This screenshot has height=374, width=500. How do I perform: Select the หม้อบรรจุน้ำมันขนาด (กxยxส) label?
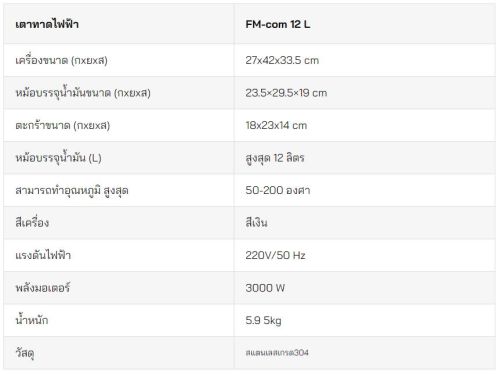click(83, 92)
